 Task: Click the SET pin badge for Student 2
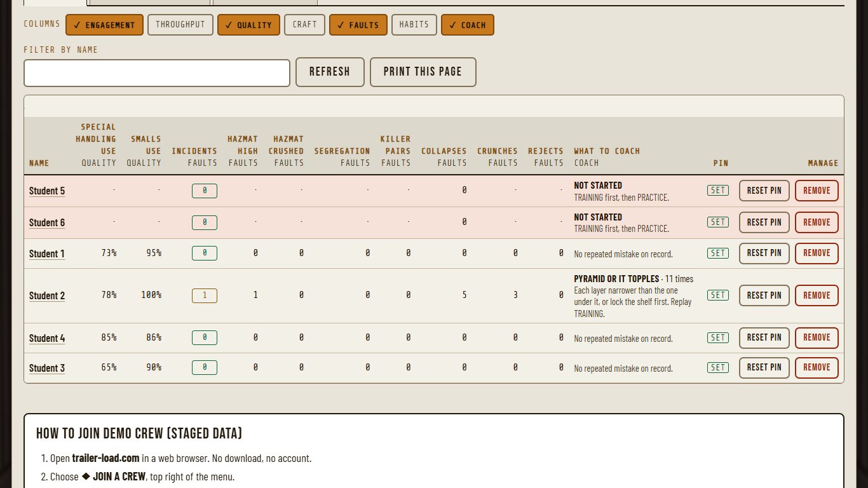coord(718,295)
